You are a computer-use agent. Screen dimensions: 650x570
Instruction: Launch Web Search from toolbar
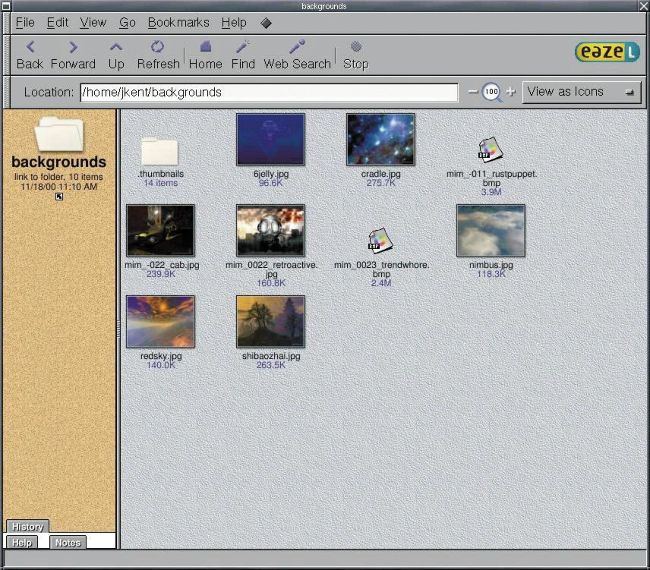[297, 54]
